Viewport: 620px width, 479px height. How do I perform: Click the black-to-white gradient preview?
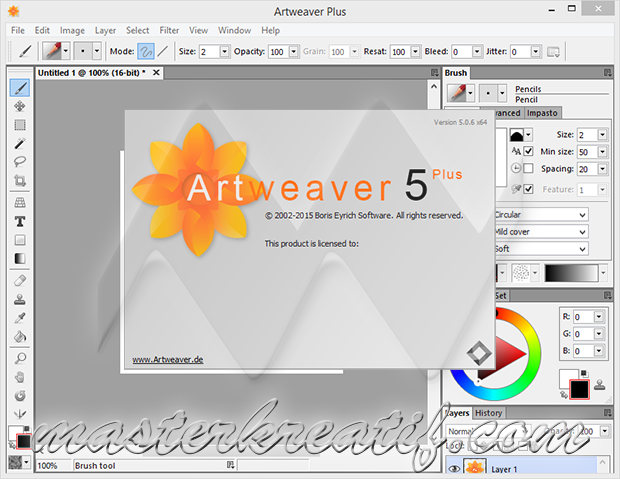(x=571, y=273)
